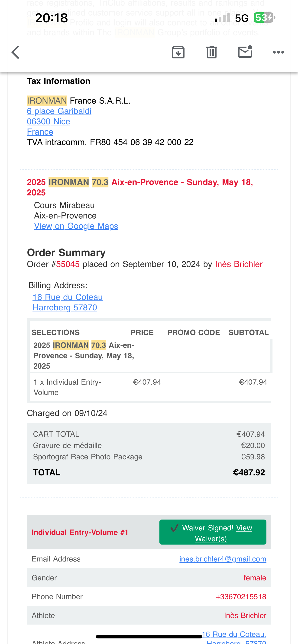The image size is (298, 644).
Task: Open View on Google Maps
Action: tap(76, 226)
